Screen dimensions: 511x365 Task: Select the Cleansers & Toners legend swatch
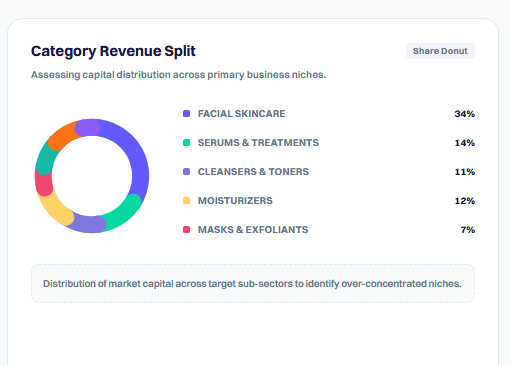(187, 172)
